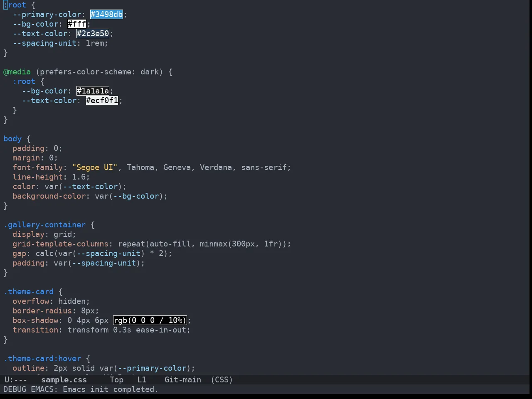
Task: Click the Verdana font name
Action: point(216,167)
